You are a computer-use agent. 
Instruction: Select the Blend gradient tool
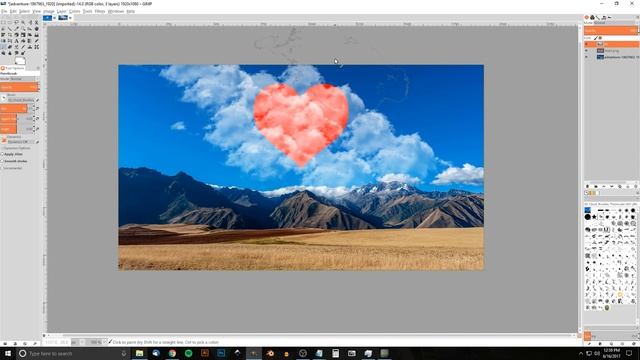tap(30, 41)
